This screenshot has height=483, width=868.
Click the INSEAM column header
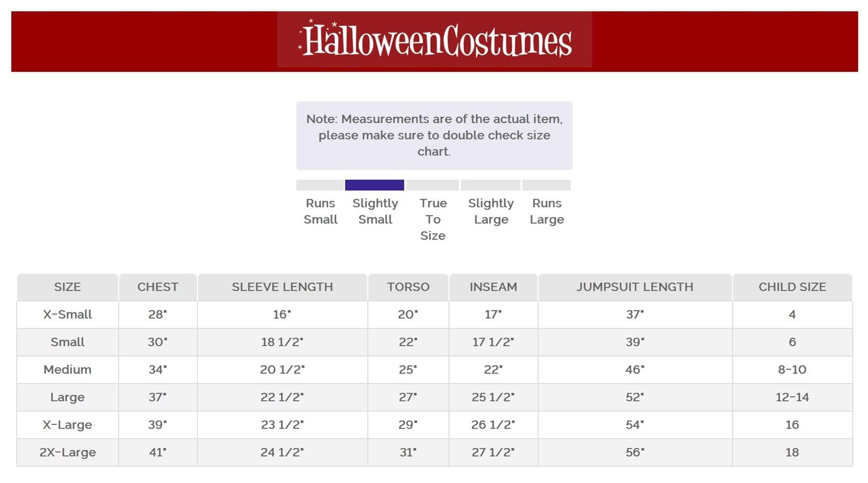point(494,287)
